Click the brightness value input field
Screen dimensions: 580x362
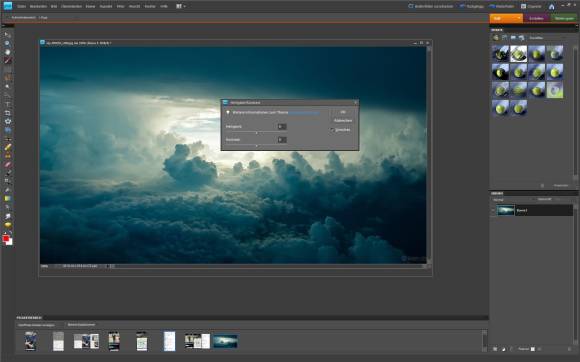click(x=282, y=126)
